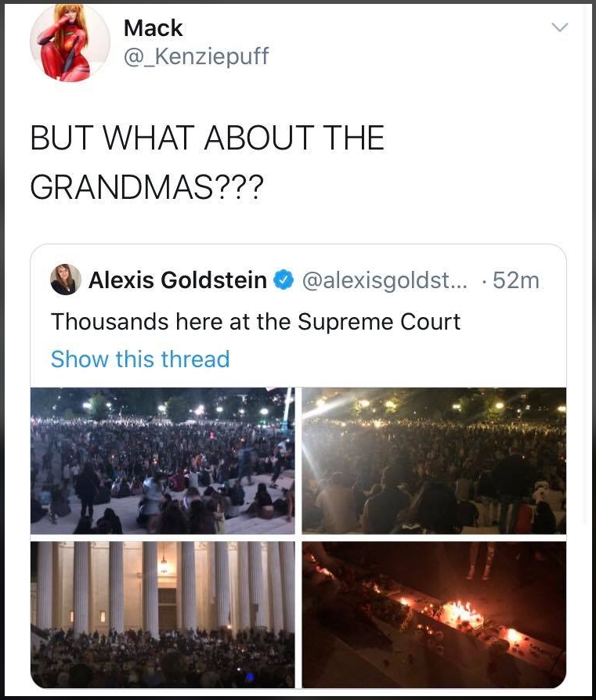The image size is (596, 700).
Task: Click the BUT WHAT ABOUT THE GRANDMAS text
Action: pos(208,162)
